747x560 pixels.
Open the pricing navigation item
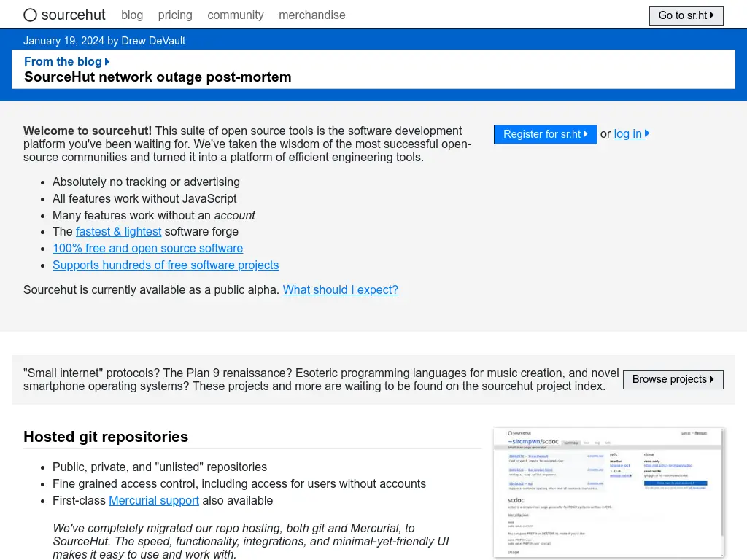[x=175, y=15]
